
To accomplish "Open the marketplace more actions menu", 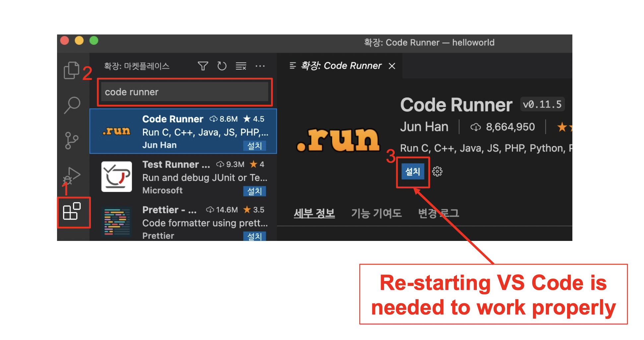I will pos(260,66).
